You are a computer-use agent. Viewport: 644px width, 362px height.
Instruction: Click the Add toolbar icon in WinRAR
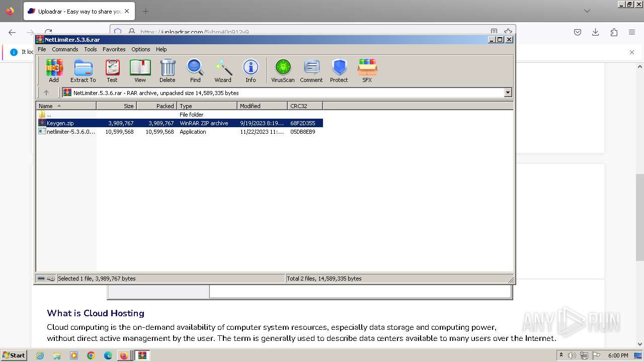pos(54,70)
